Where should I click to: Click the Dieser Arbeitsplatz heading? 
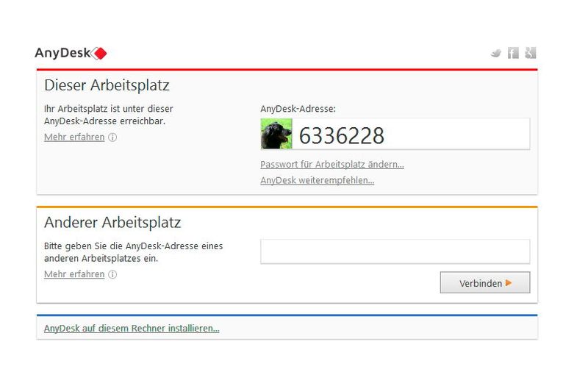(107, 85)
